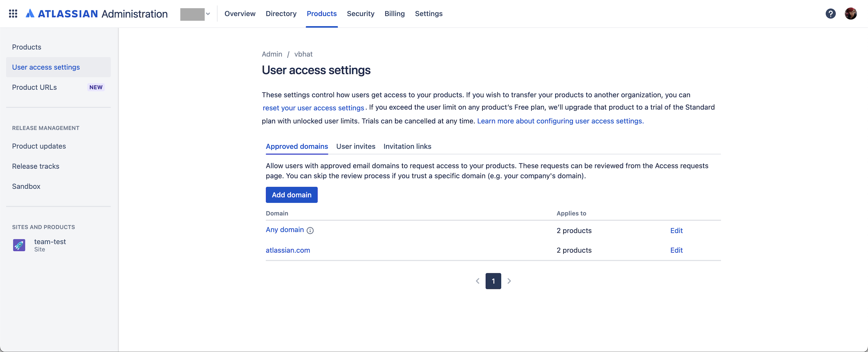The image size is (868, 352).
Task: Open the Billing menu
Action: coord(394,14)
